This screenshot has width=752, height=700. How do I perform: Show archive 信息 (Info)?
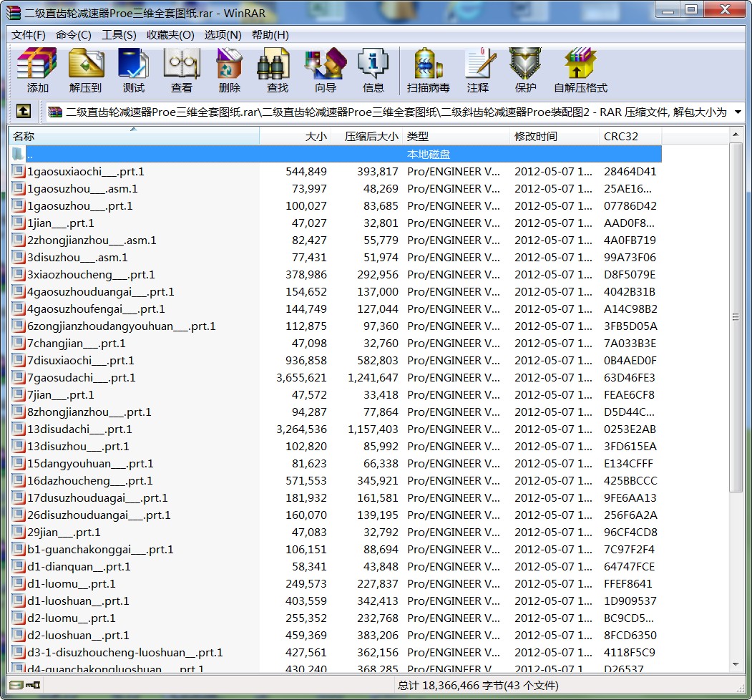pyautogui.click(x=373, y=70)
